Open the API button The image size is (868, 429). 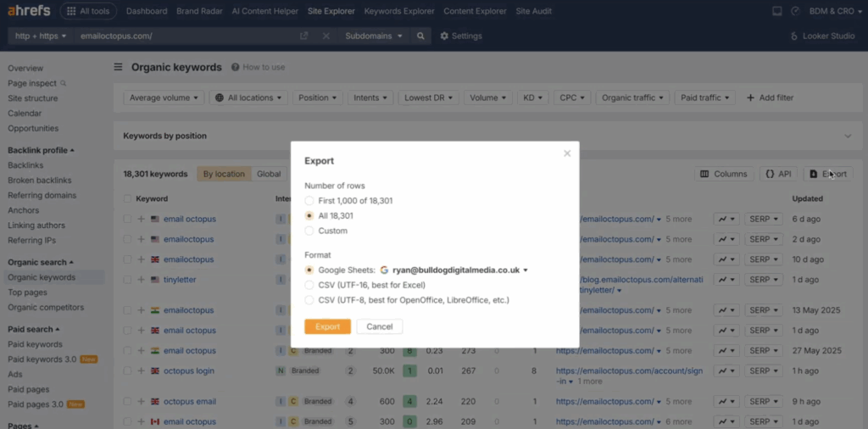pos(778,174)
